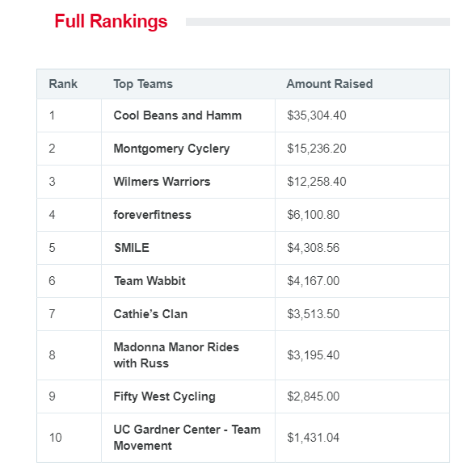The width and height of the screenshot is (476, 474).
Task: Click the Full Rankings heading
Action: point(111,21)
